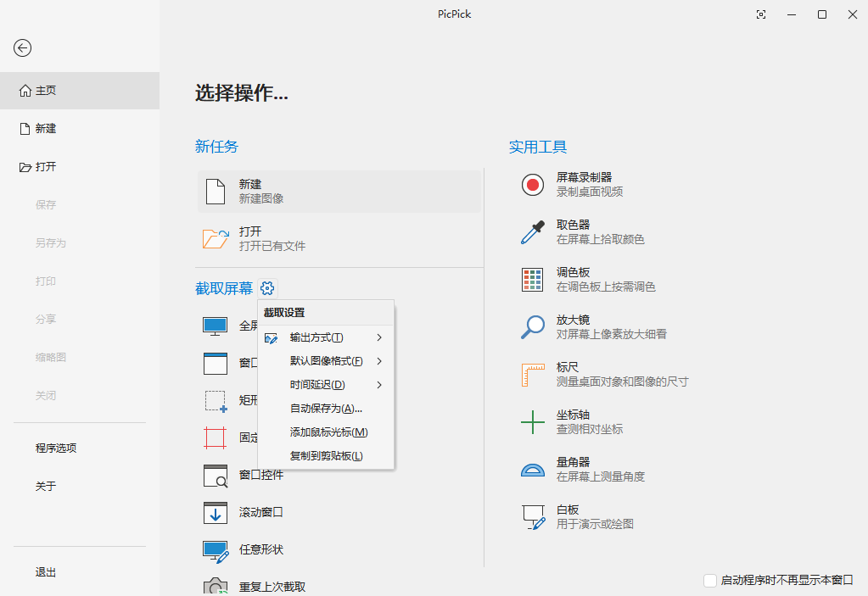Click the 输出方式 menu item icon
The height and width of the screenshot is (596, 868).
pos(271,337)
